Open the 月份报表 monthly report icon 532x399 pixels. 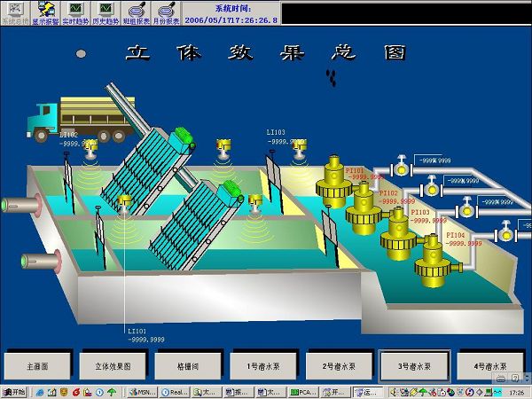pos(165,12)
